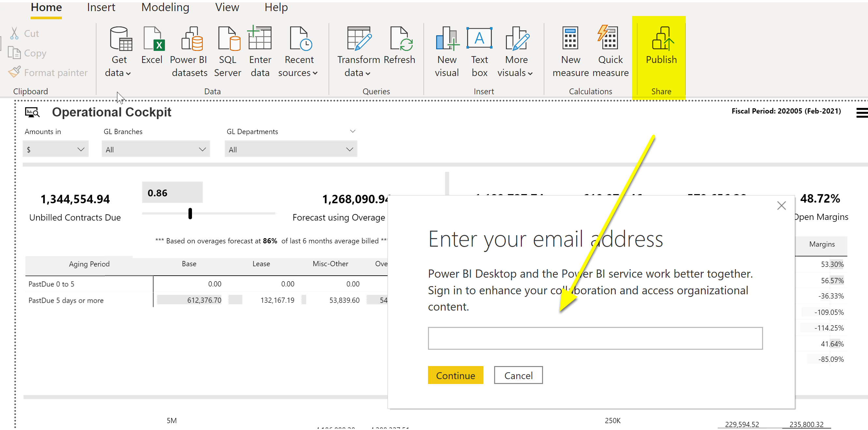868x430 pixels.
Task: Select the Format painter brush icon
Action: click(14, 72)
